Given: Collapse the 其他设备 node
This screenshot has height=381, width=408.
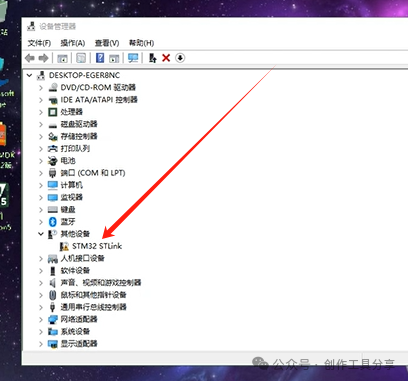Looking at the screenshot, I should point(41,234).
